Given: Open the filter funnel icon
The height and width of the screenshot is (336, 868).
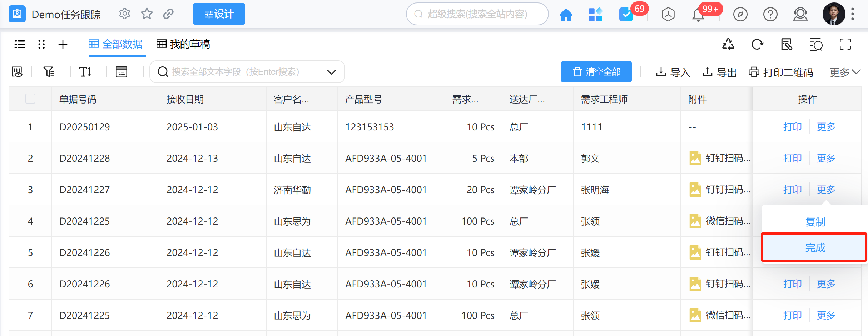Looking at the screenshot, I should pos(49,72).
